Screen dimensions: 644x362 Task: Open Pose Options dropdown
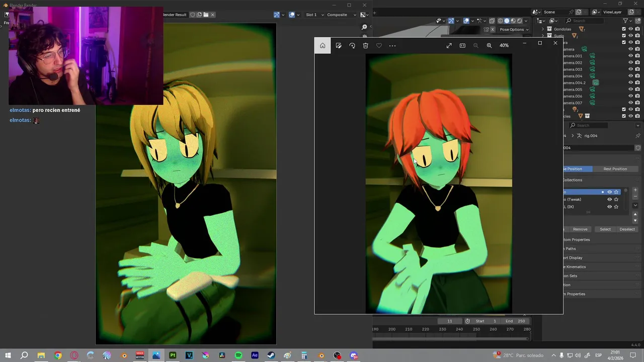(513, 29)
